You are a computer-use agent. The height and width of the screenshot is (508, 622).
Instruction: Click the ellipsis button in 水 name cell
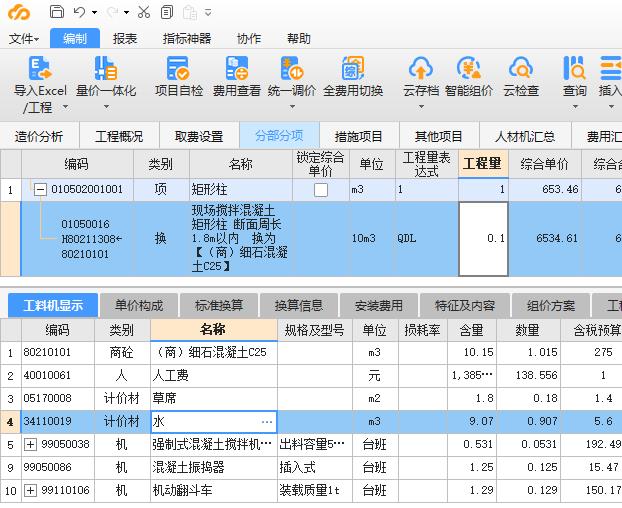click(267, 422)
